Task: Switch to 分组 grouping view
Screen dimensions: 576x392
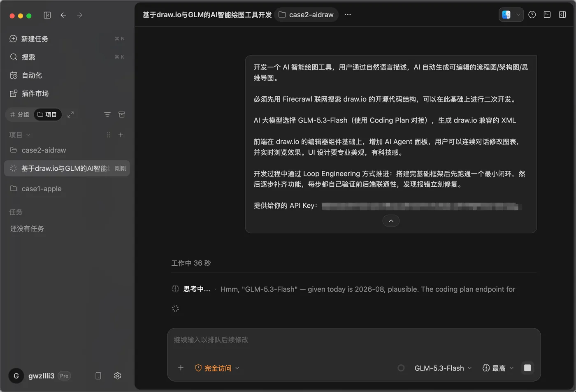Action: (20, 114)
